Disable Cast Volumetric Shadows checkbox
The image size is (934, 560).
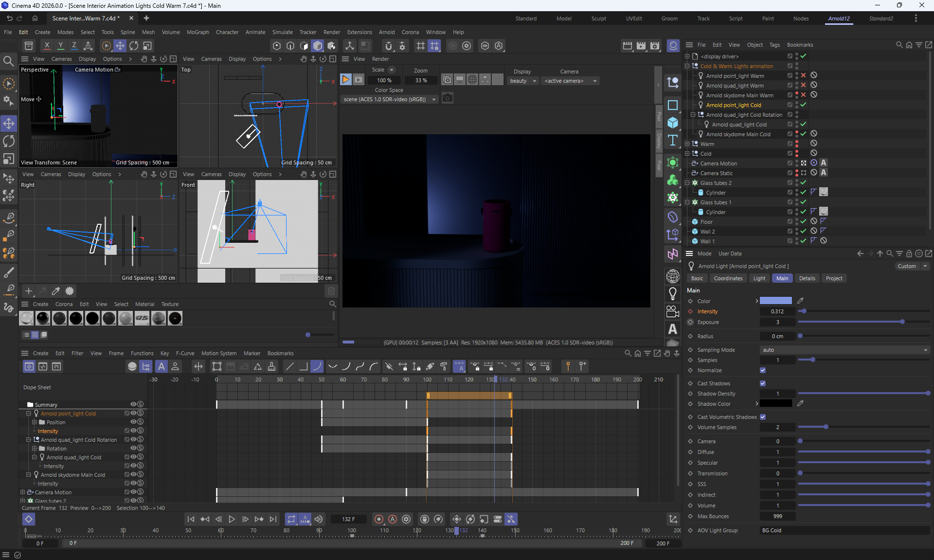coord(762,417)
